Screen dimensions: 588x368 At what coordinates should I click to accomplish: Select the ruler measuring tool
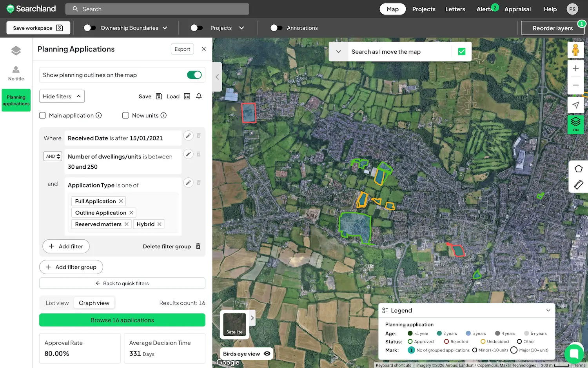pyautogui.click(x=579, y=185)
